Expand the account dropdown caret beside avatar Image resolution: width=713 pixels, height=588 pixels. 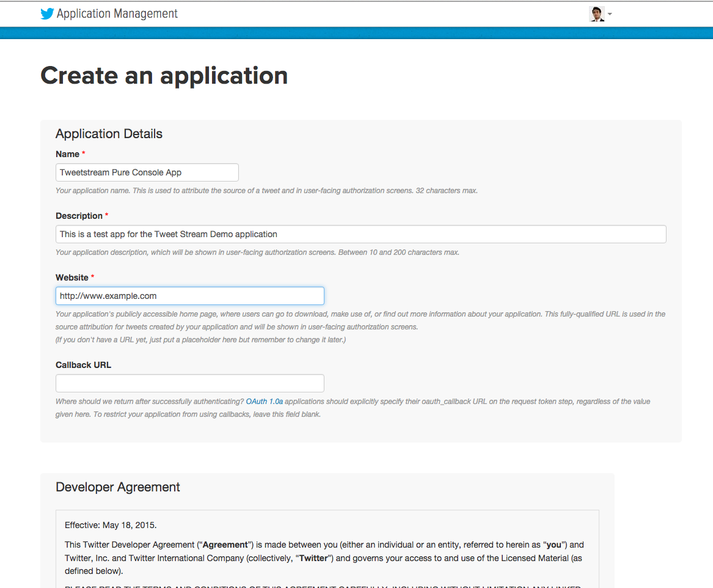610,15
